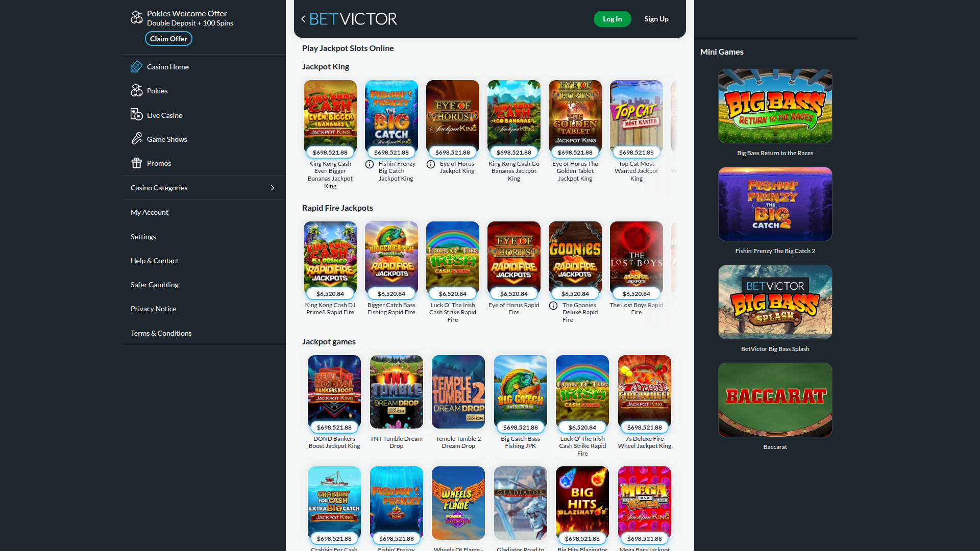Click the back arrow beside the BetVictor logo
Viewport: 980px width, 551px height.
coord(303,18)
